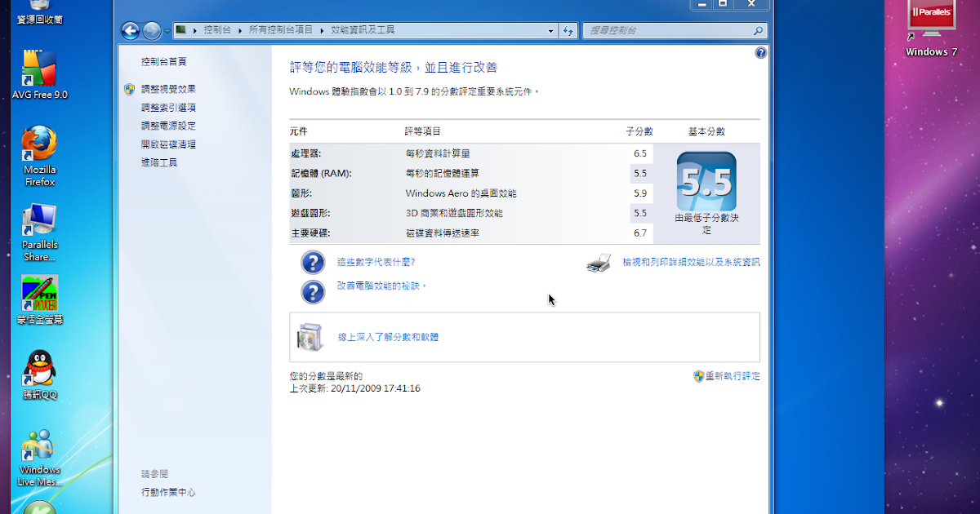Click the software box icon beside 線上深入了解

(311, 336)
